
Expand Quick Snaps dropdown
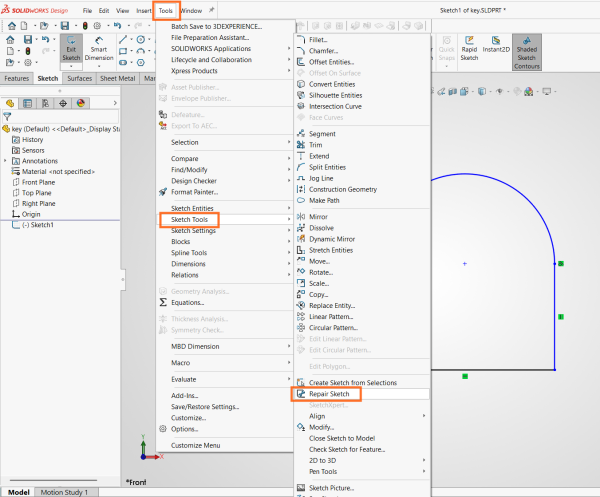coord(447,66)
